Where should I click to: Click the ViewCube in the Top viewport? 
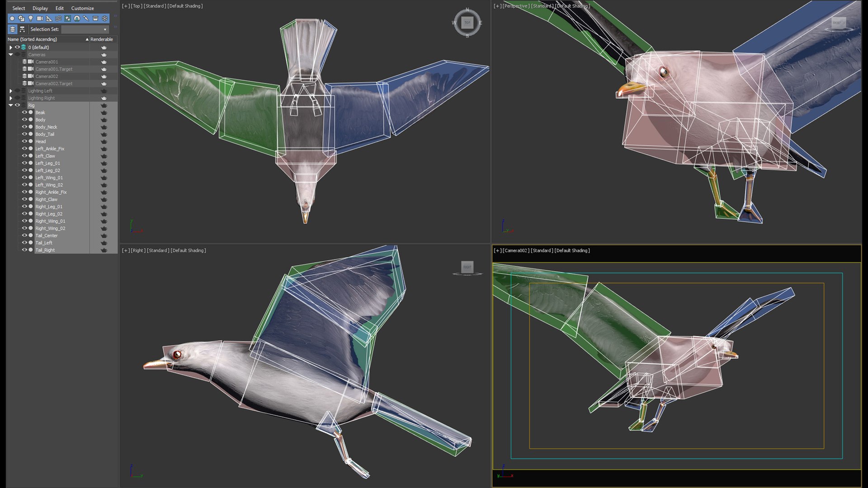(467, 23)
